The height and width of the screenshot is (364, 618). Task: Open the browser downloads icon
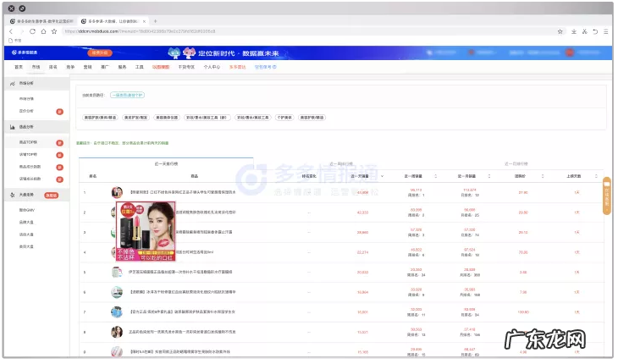click(x=575, y=31)
